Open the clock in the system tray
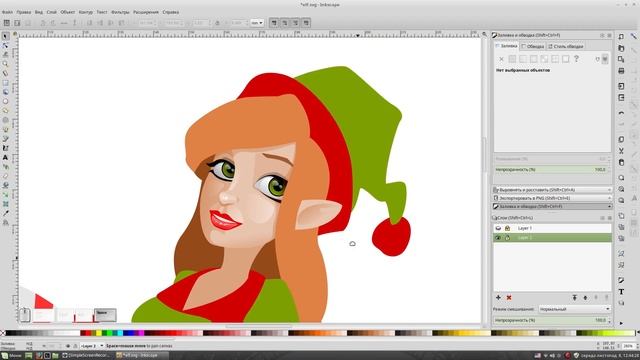 pyautogui.click(x=610, y=356)
